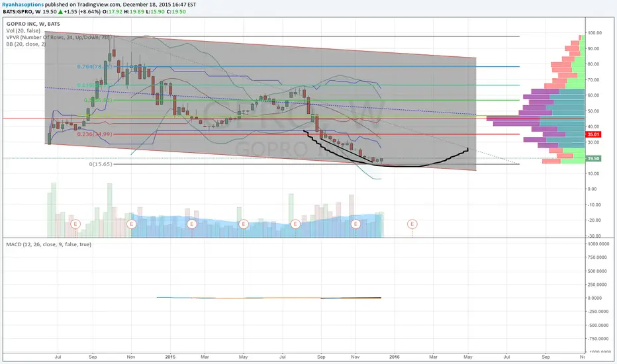The height and width of the screenshot is (364, 617).
Task: Select the Vol (20, false) indicator label
Action: click(x=23, y=30)
